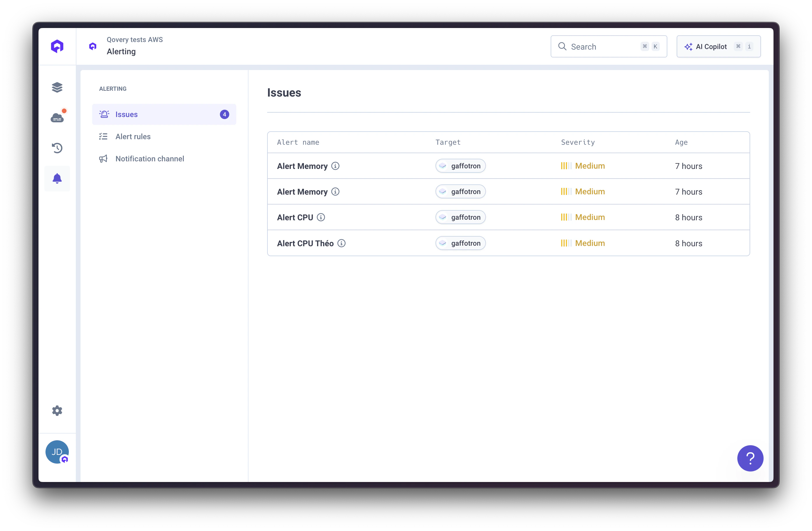Open the settings gear icon at bottom left
This screenshot has width=812, height=531.
[x=57, y=411]
